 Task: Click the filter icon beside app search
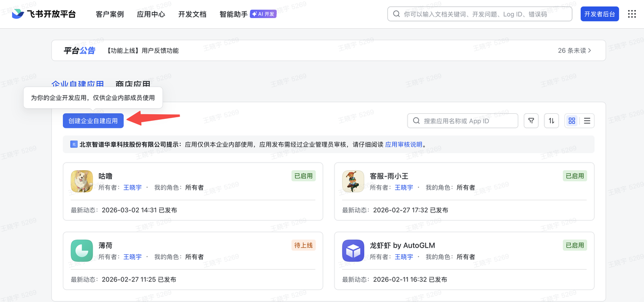pos(531,121)
